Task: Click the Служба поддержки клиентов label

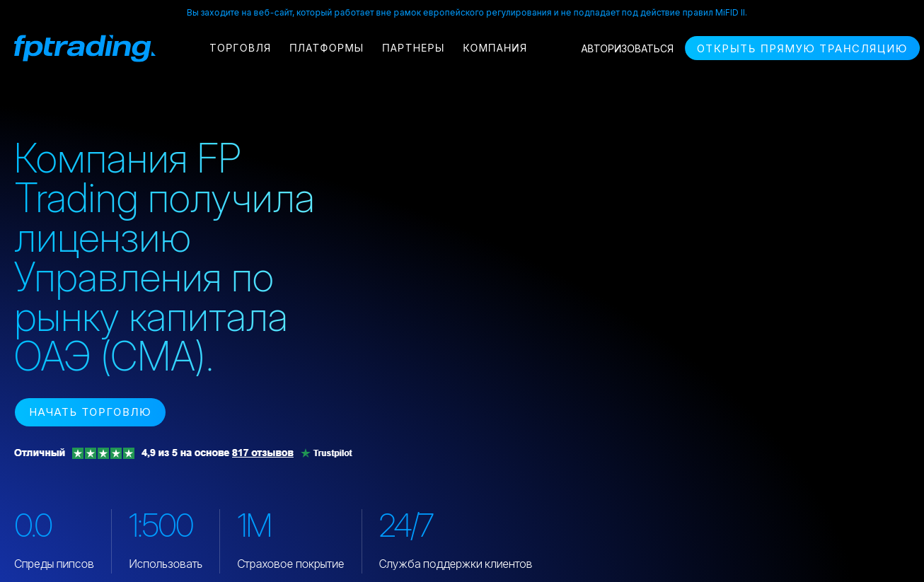Action: 456,564
